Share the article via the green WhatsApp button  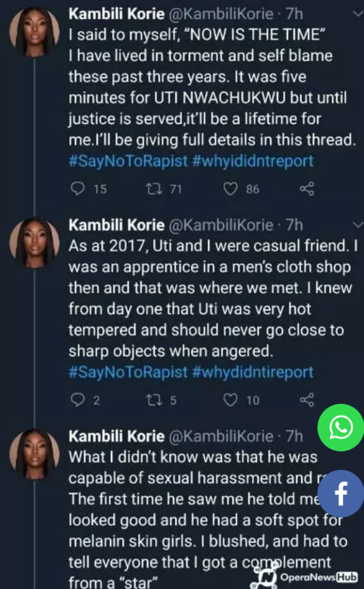click(x=340, y=427)
